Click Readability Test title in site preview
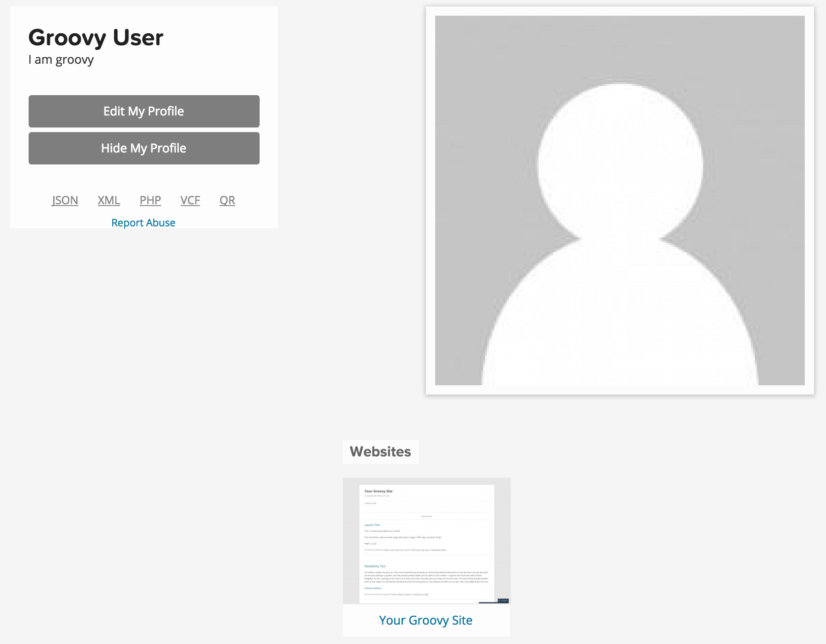This screenshot has width=826, height=644. click(375, 566)
